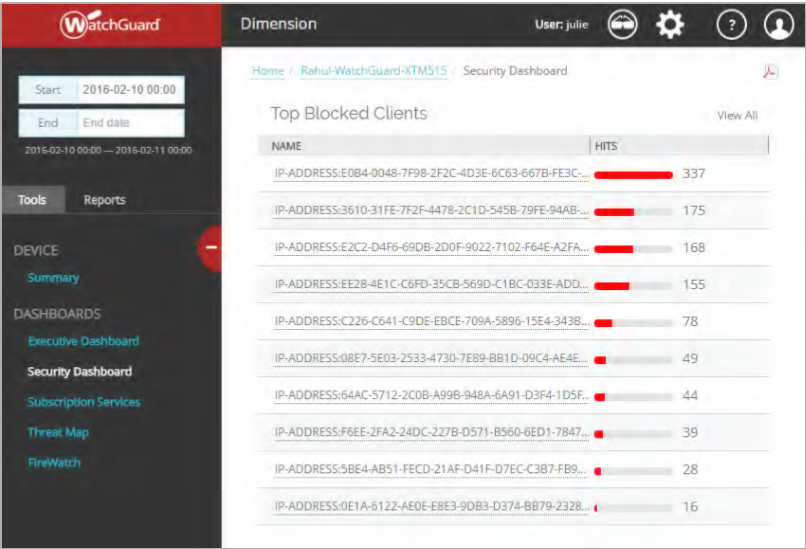Screen dimensions: 806x549
Task: Go to Home breadcrumb
Action: click(x=268, y=71)
